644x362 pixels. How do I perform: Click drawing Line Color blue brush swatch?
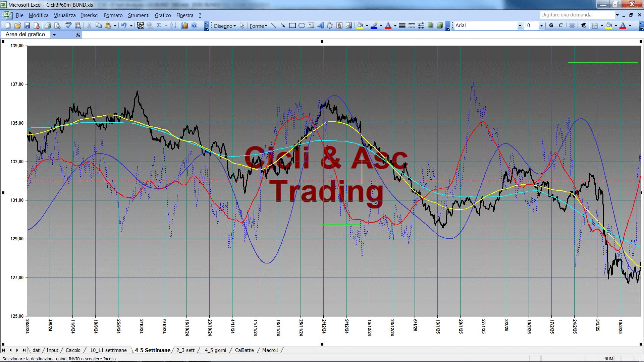(374, 25)
